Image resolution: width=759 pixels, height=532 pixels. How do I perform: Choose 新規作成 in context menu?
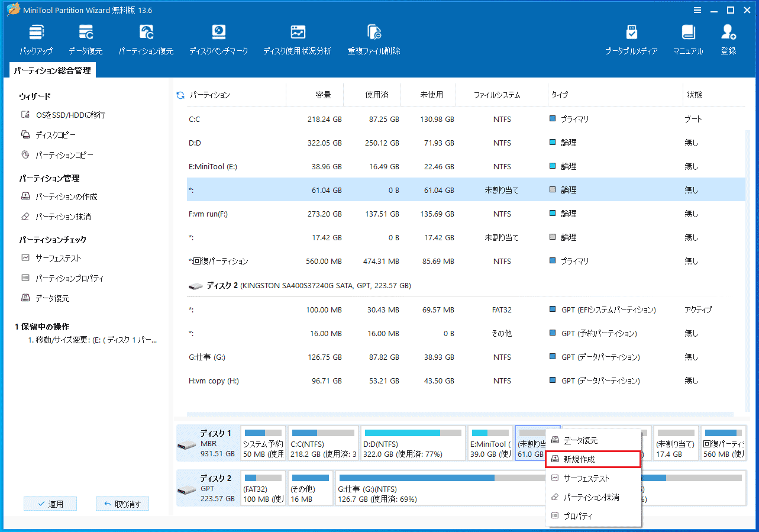click(x=593, y=459)
